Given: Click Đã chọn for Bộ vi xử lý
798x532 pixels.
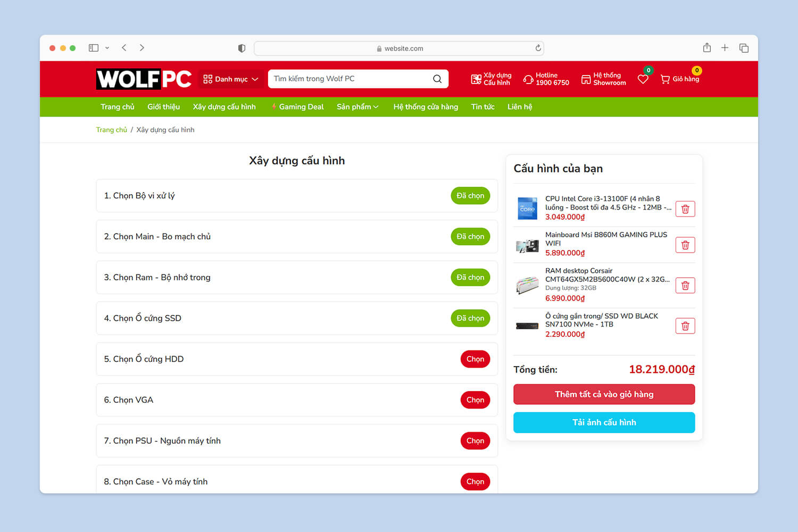Looking at the screenshot, I should (470, 196).
